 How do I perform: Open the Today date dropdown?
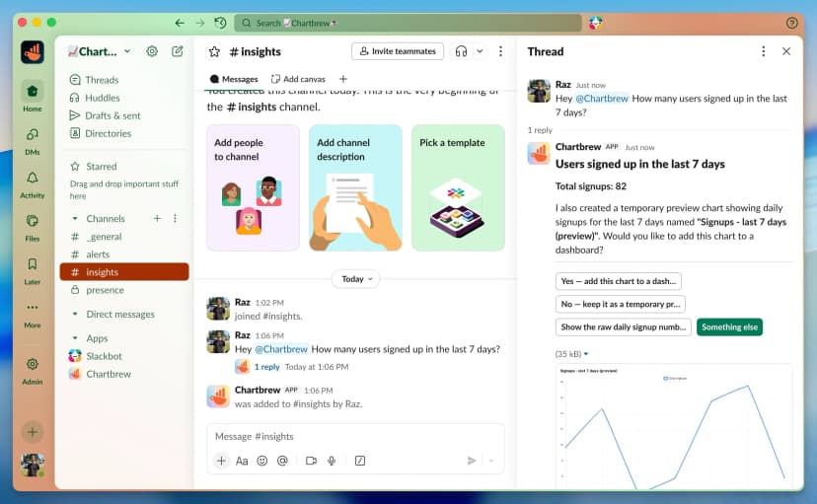(x=356, y=279)
